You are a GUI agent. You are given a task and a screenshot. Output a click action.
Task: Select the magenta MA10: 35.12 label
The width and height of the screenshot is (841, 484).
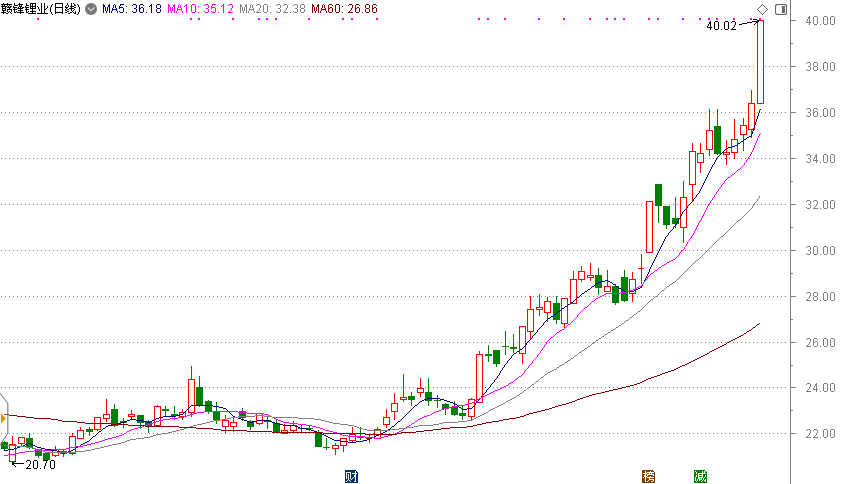pos(201,9)
